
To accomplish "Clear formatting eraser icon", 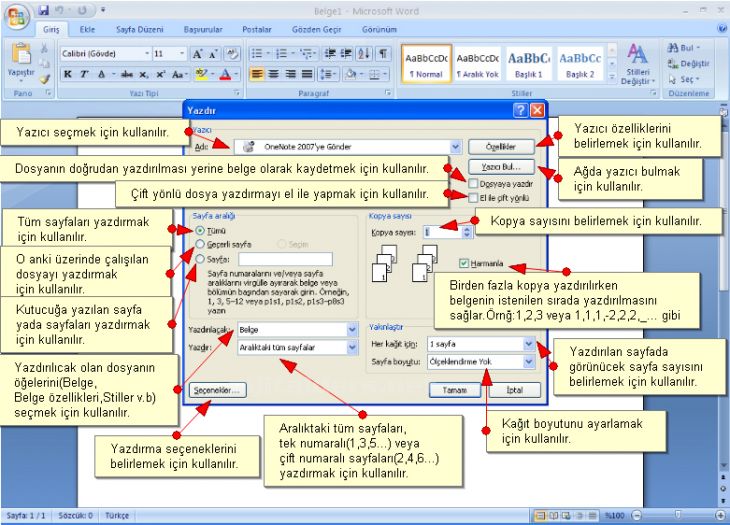I will [x=231, y=54].
